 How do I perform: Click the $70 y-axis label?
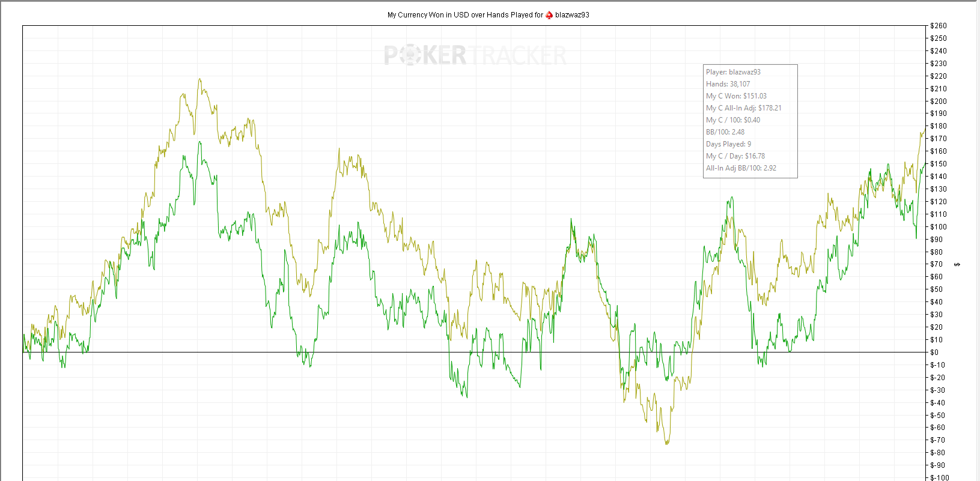coord(936,264)
